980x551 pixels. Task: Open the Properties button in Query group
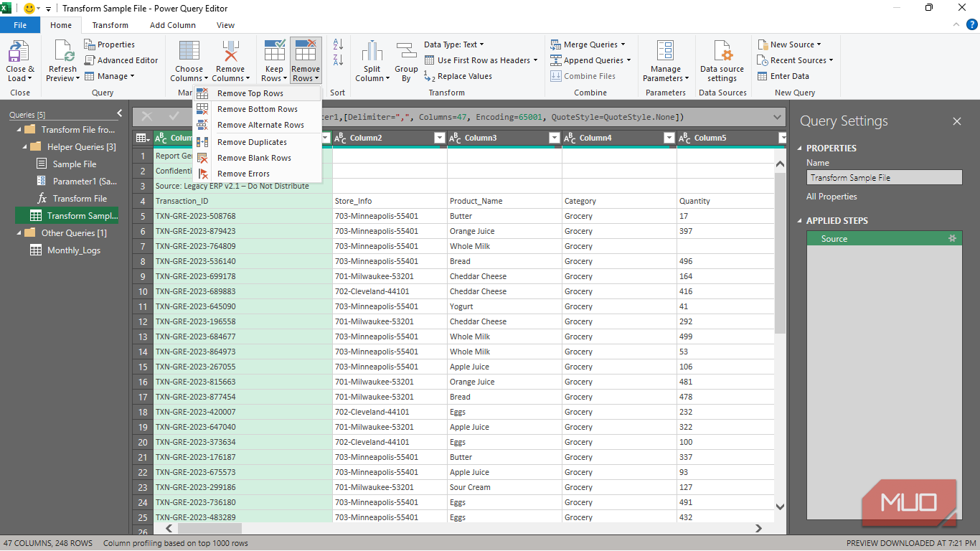[109, 44]
